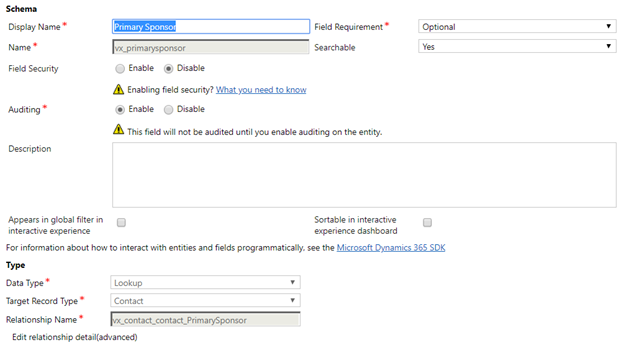Check Appears in global filter checkbox
The image size is (624, 363).
pos(121,222)
